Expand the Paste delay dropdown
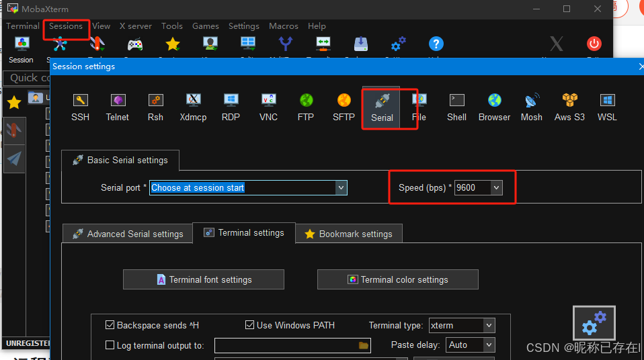Image resolution: width=644 pixels, height=360 pixels. click(489, 345)
